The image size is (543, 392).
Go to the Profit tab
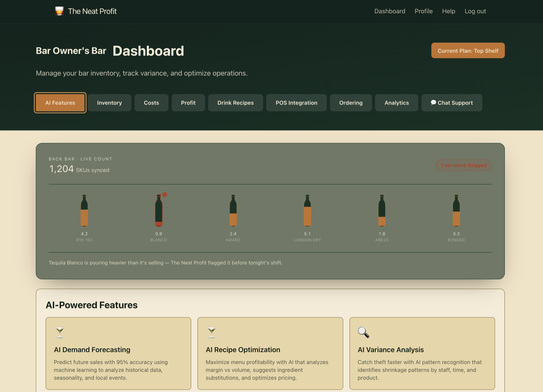188,103
